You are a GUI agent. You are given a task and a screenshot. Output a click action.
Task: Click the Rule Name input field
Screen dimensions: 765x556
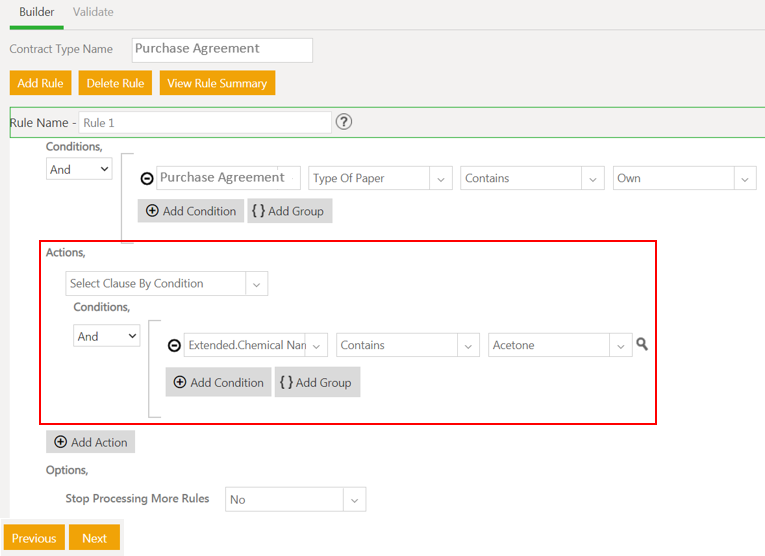pos(204,123)
